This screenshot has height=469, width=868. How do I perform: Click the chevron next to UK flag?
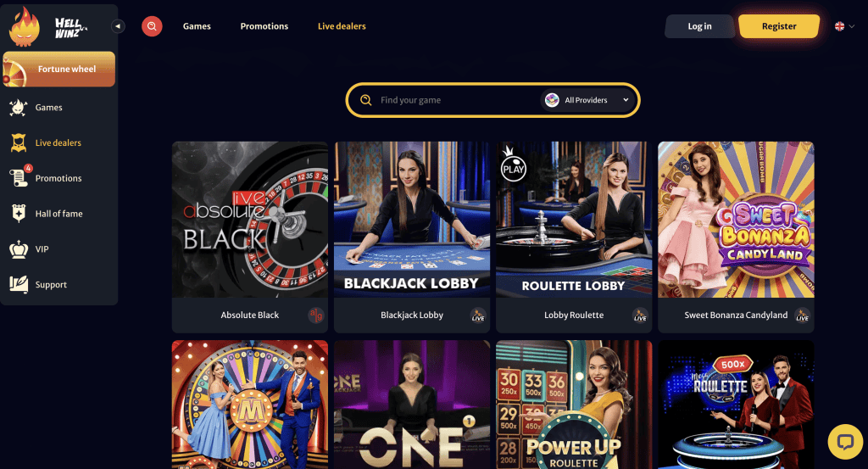(852, 26)
